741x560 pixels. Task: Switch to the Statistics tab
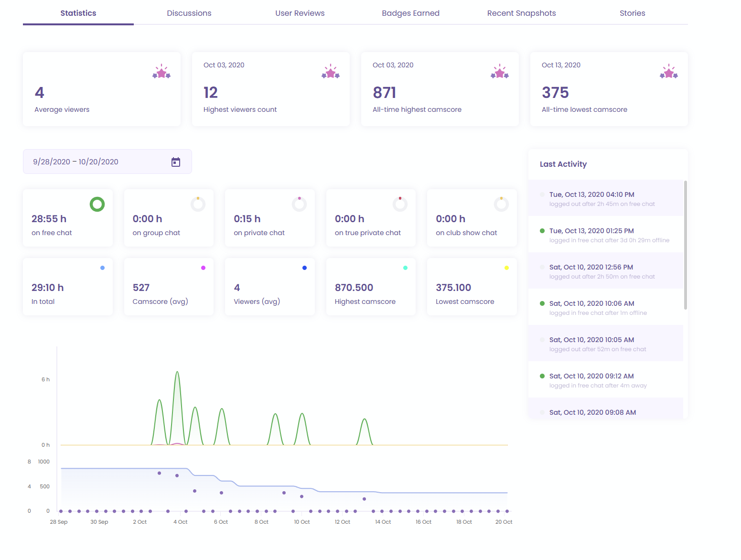(78, 13)
